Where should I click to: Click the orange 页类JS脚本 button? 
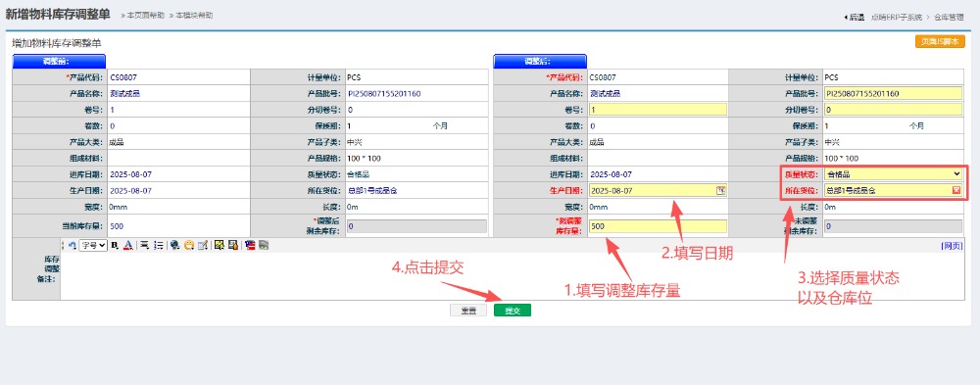click(x=940, y=42)
